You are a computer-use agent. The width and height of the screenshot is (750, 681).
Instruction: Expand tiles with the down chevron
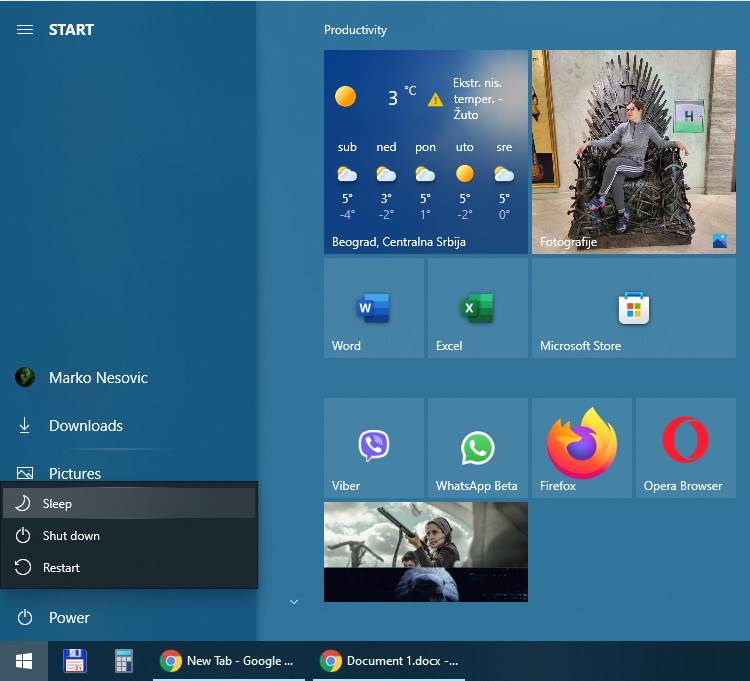click(294, 602)
